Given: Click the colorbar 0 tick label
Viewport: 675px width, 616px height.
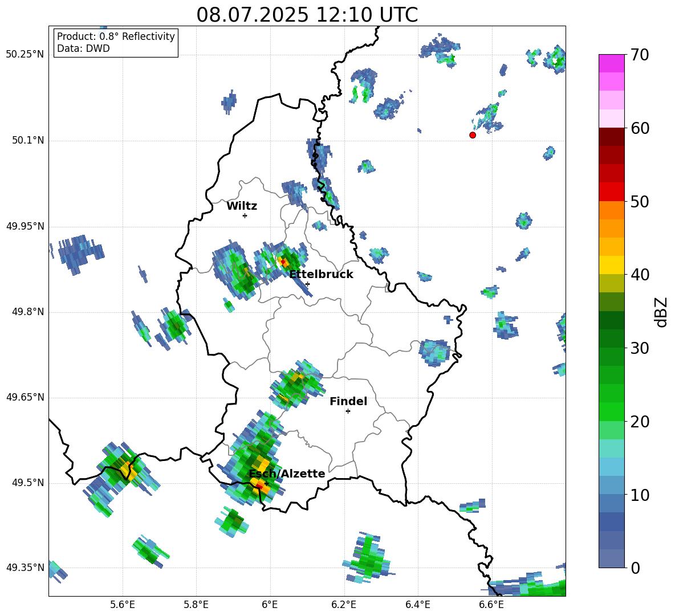Looking at the screenshot, I should click(635, 568).
